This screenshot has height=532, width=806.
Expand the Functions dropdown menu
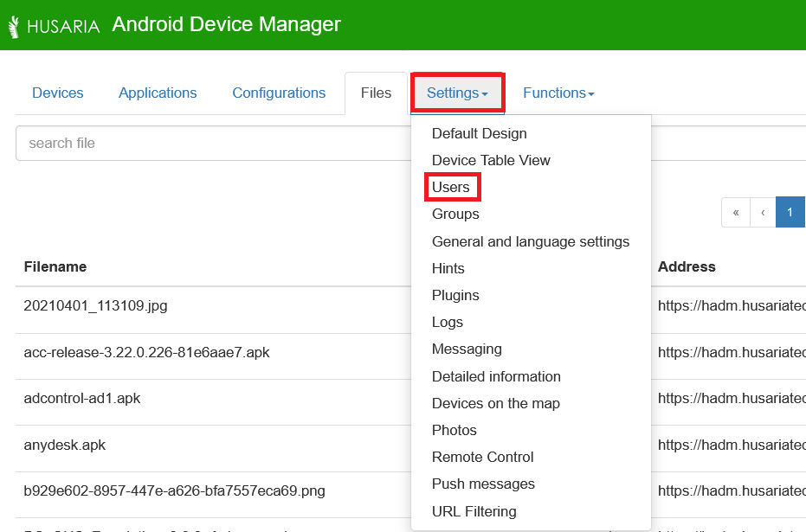(558, 93)
